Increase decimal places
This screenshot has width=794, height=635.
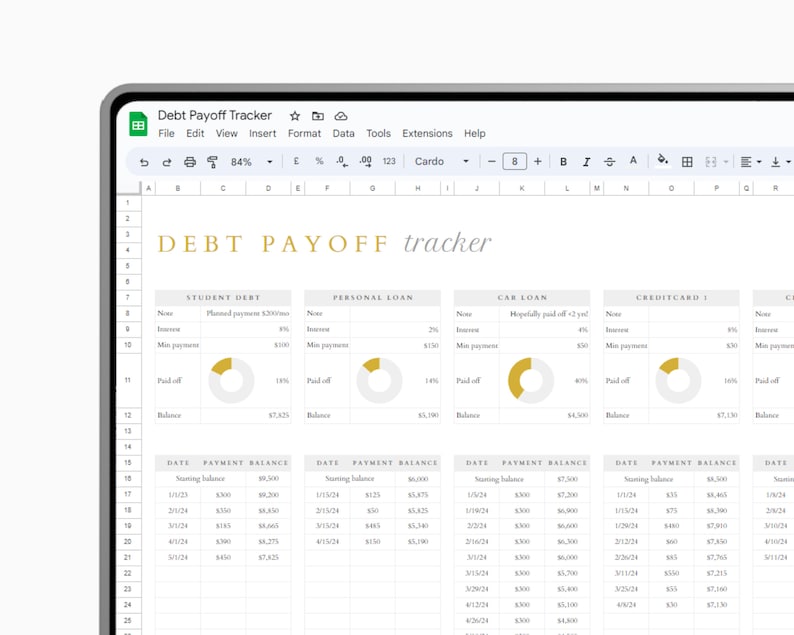pyautogui.click(x=365, y=162)
